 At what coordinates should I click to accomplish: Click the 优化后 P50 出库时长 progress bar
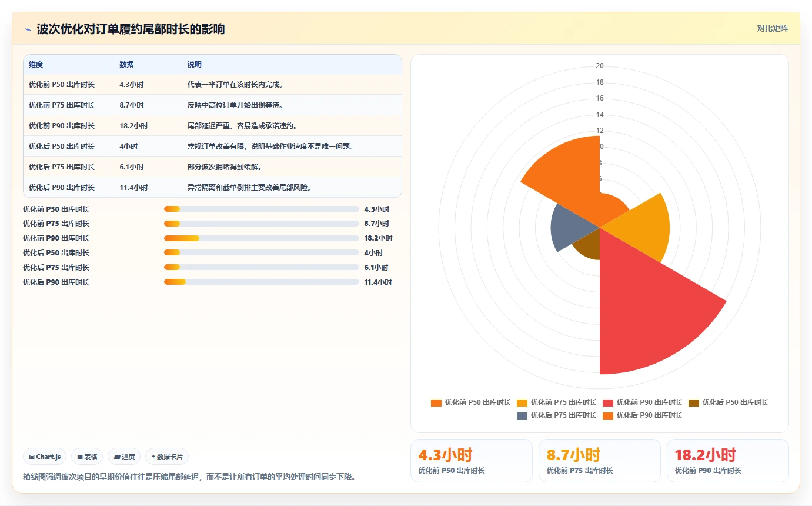point(262,253)
